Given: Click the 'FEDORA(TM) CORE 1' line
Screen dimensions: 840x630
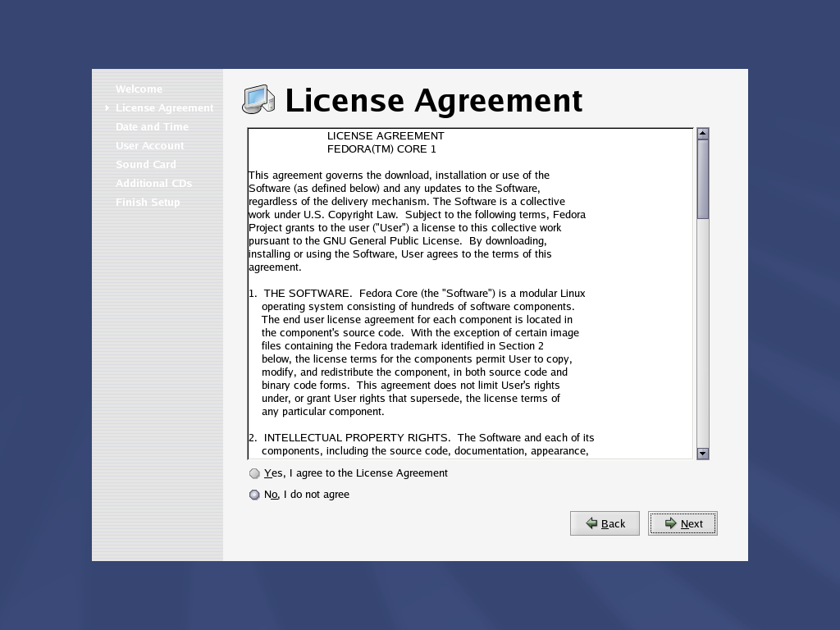Looking at the screenshot, I should point(381,149).
